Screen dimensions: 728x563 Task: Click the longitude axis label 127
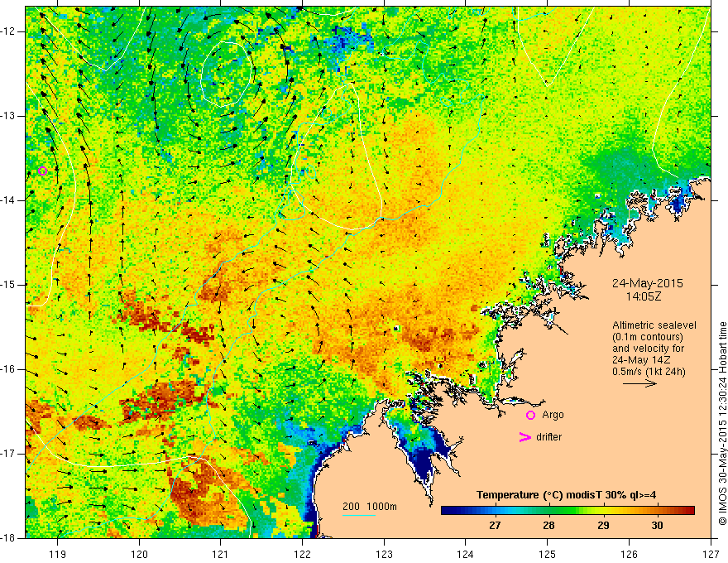(x=711, y=554)
